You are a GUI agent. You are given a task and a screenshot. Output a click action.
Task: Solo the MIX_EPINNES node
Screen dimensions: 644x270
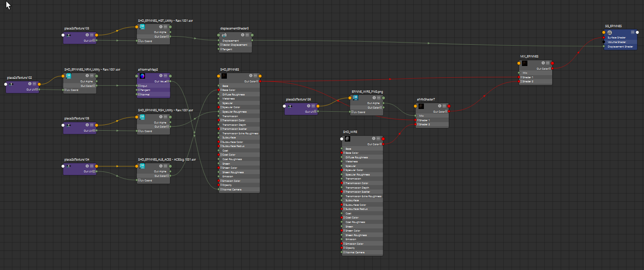click(543, 63)
